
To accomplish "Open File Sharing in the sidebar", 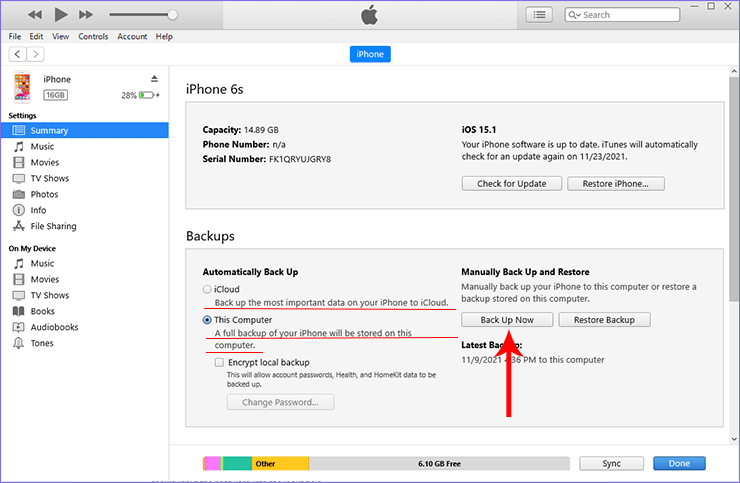I will click(53, 226).
